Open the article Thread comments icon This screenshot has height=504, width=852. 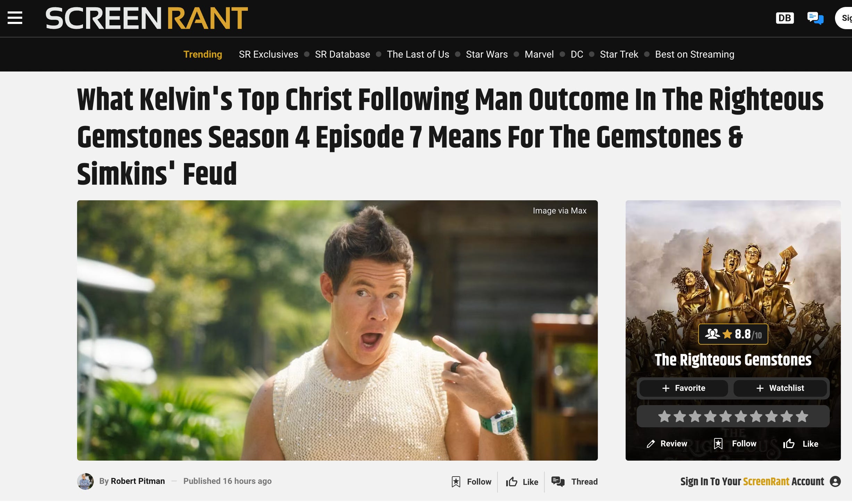click(558, 481)
